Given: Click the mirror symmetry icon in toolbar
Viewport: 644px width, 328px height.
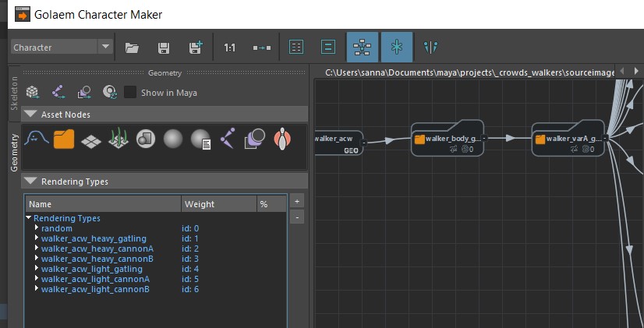Looking at the screenshot, I should (430, 48).
